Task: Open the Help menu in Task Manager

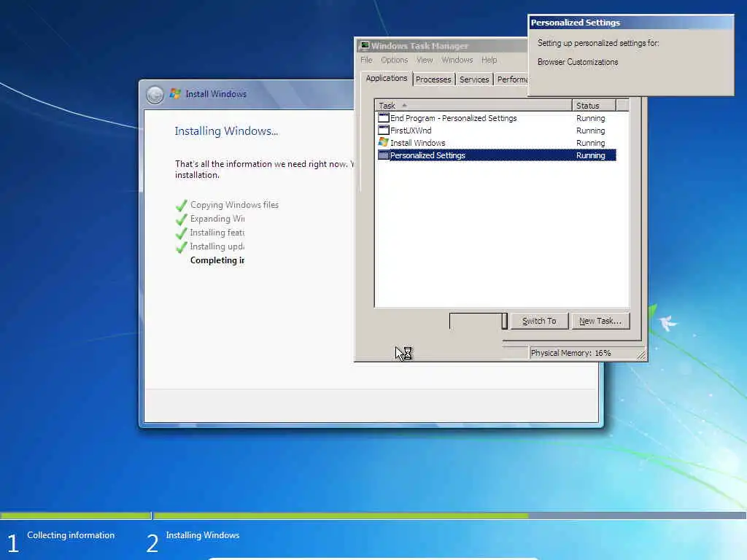Action: 489,60
